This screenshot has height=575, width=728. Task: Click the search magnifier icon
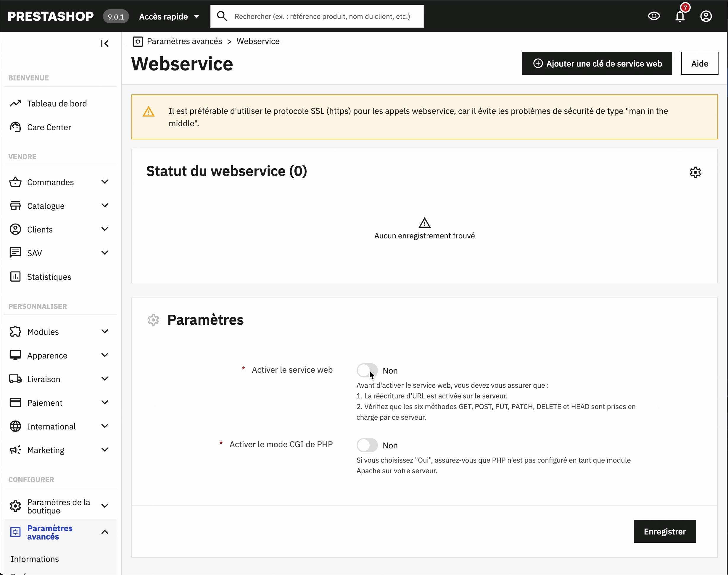click(x=222, y=16)
